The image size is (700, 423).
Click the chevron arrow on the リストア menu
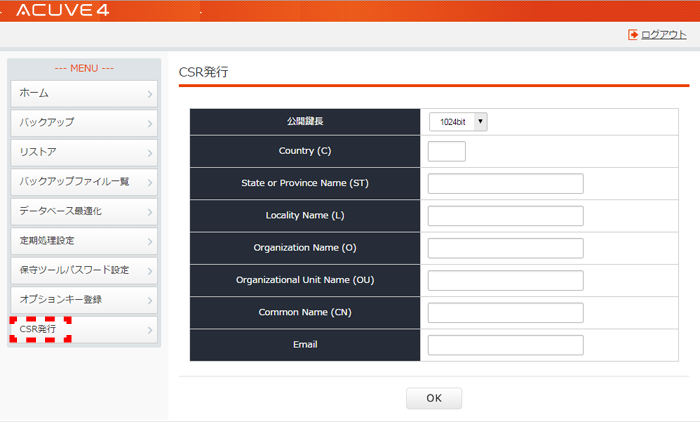150,153
